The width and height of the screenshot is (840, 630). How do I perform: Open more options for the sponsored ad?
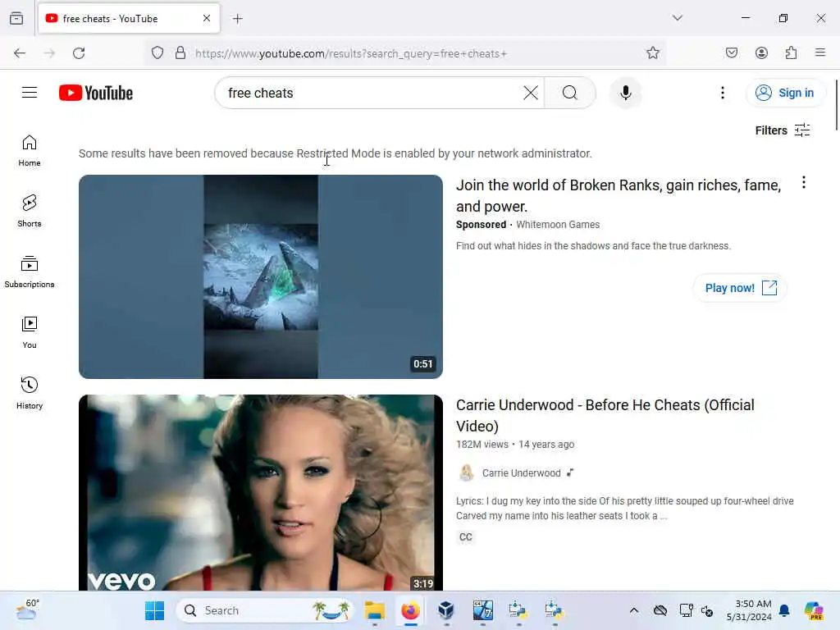[x=804, y=183]
